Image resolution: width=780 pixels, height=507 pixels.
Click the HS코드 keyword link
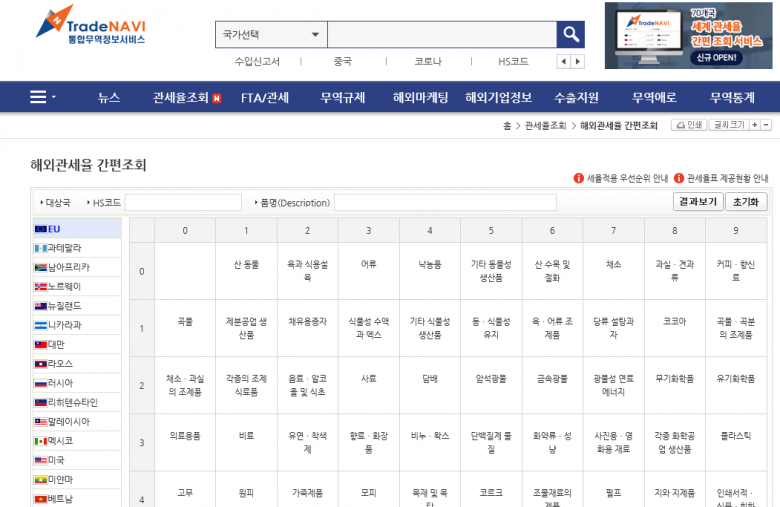[x=513, y=62]
